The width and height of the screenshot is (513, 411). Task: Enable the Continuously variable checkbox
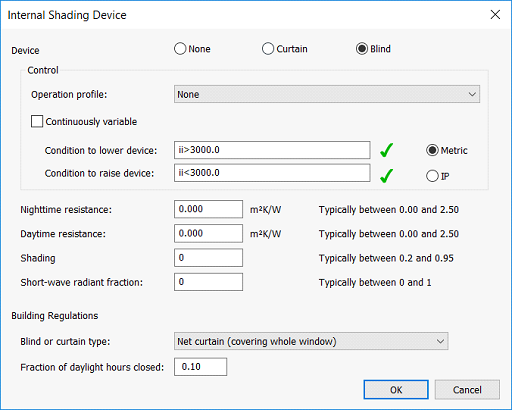37,121
